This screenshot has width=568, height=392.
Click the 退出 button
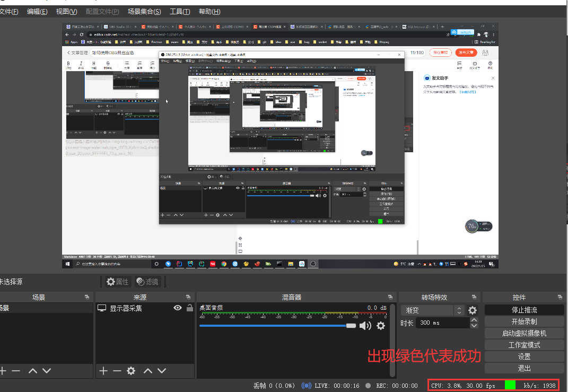tap(524, 368)
